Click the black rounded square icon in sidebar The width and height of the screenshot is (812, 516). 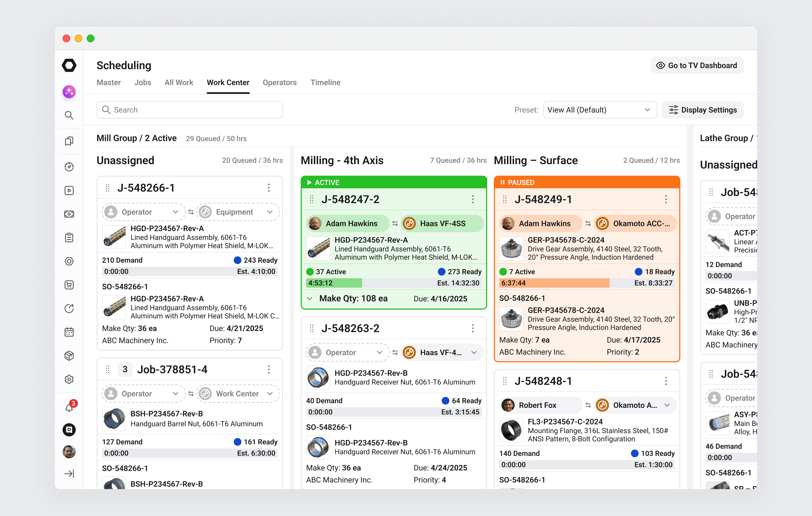coord(69,430)
